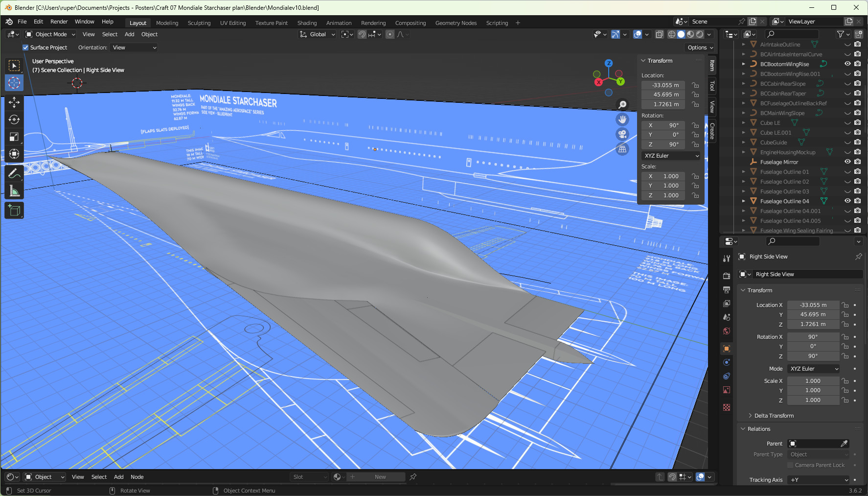868x496 pixels.
Task: Select the Rotate tool
Action: pyautogui.click(x=14, y=119)
